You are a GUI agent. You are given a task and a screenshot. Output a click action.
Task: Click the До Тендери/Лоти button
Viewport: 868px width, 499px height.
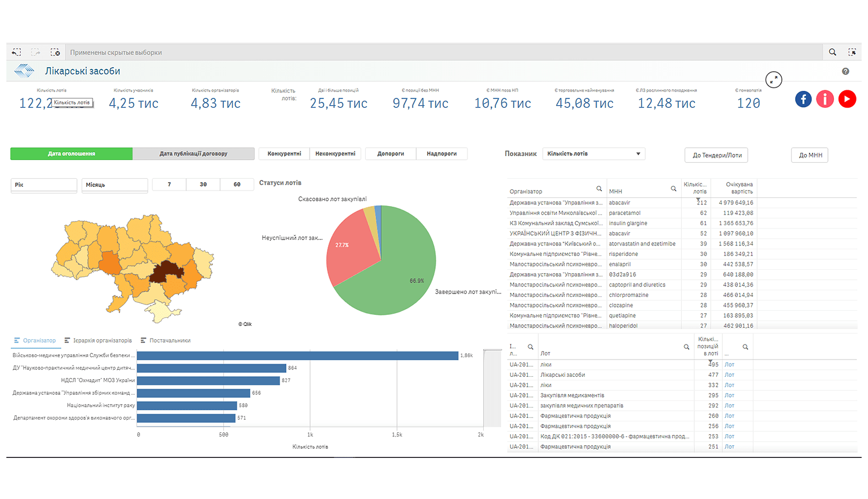tap(716, 155)
